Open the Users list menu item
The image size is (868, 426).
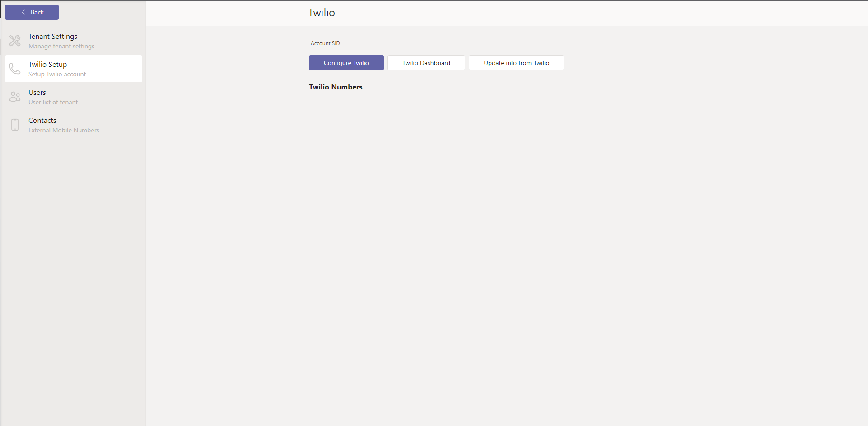coord(74,97)
